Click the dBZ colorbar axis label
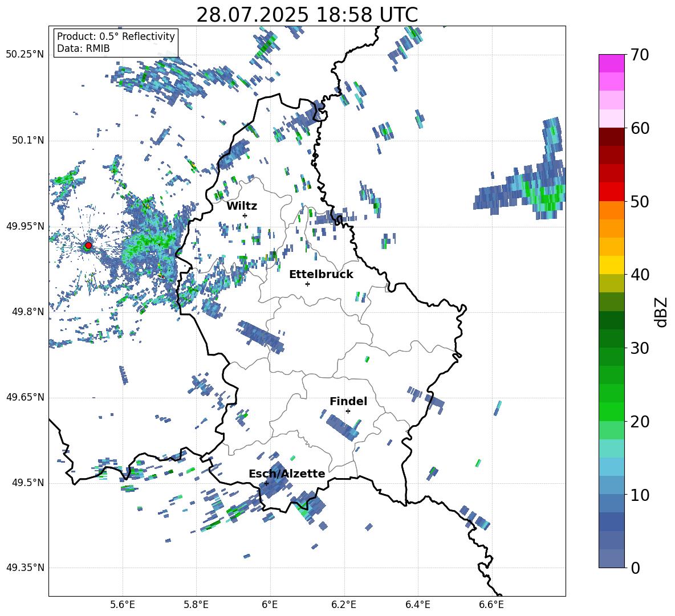The height and width of the screenshot is (616, 675). pyautogui.click(x=661, y=312)
